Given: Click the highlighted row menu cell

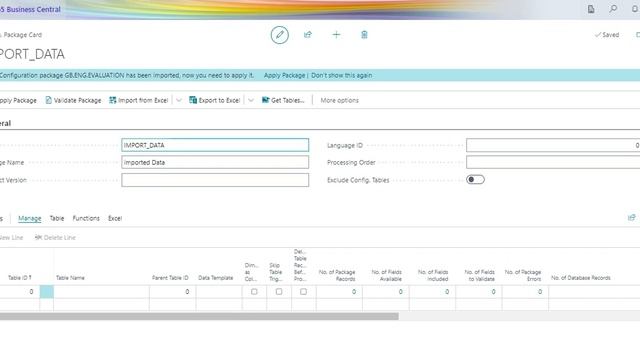Looking at the screenshot, I should tap(47, 292).
